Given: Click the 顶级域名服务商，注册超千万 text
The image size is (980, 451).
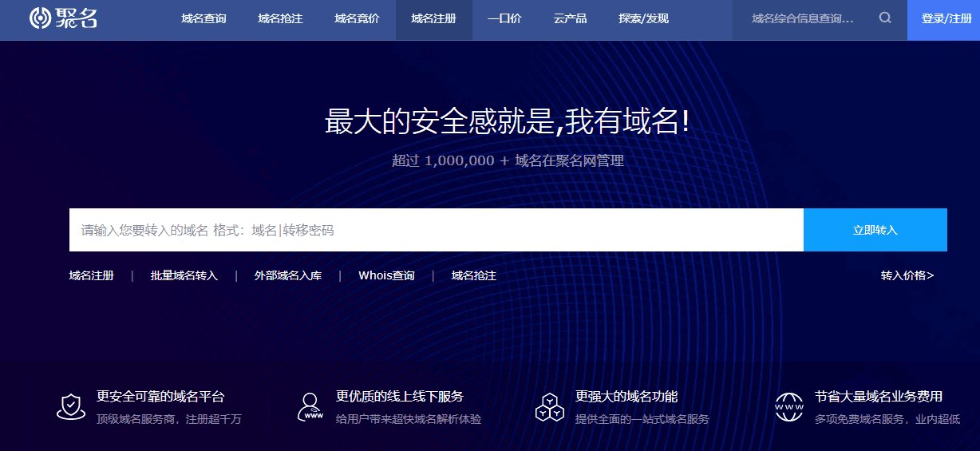Looking at the screenshot, I should (169, 419).
